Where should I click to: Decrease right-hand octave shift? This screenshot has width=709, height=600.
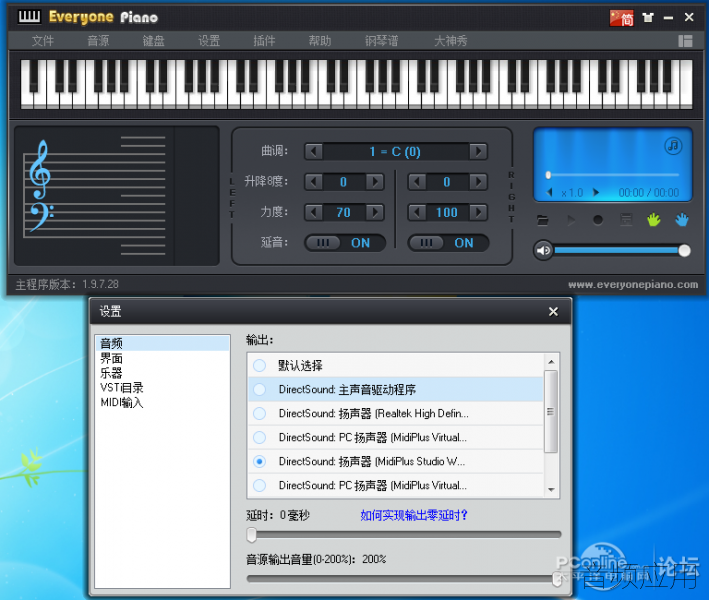pos(417,182)
